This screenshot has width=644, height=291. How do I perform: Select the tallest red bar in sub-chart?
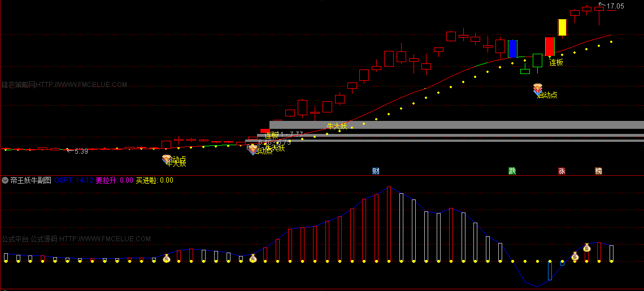point(389,224)
